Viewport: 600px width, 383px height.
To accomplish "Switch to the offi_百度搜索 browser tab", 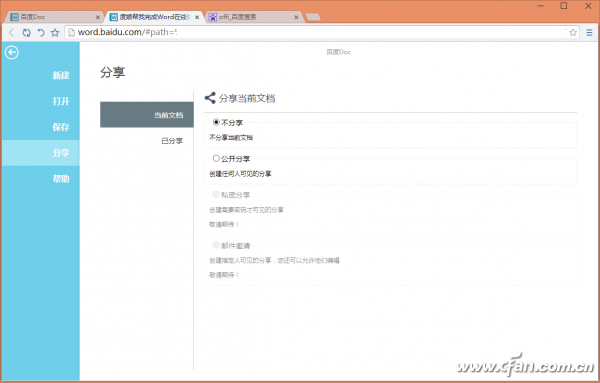I will 253,17.
